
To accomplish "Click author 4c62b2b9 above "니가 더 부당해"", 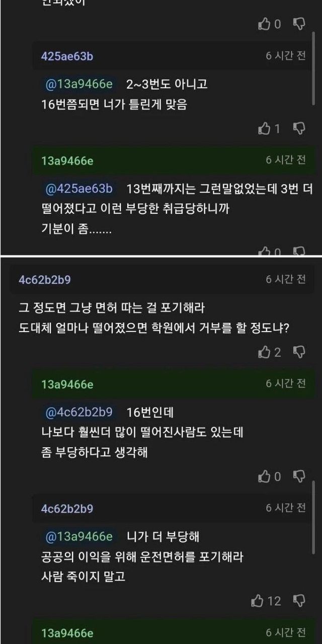I will pyautogui.click(x=67, y=509).
